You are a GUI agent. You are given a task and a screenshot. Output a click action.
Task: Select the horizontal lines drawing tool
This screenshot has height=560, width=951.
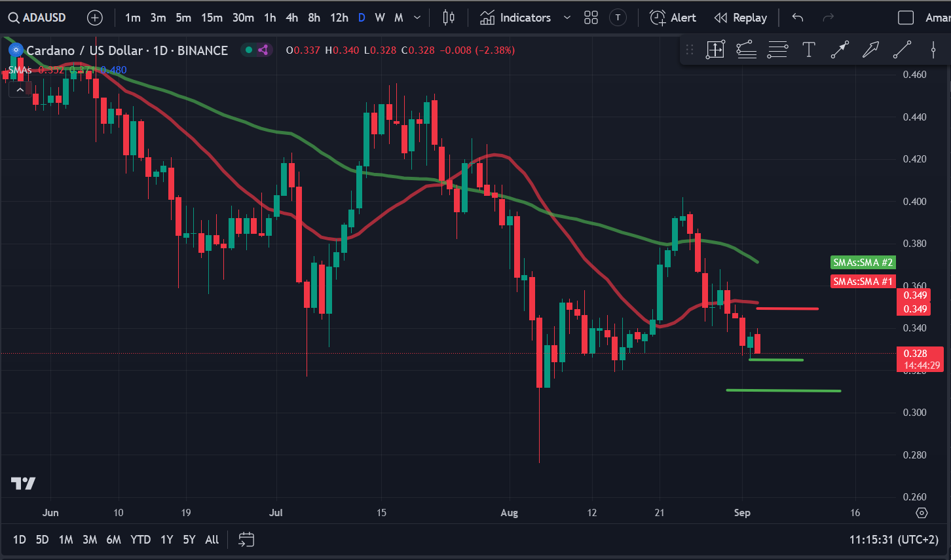point(777,50)
